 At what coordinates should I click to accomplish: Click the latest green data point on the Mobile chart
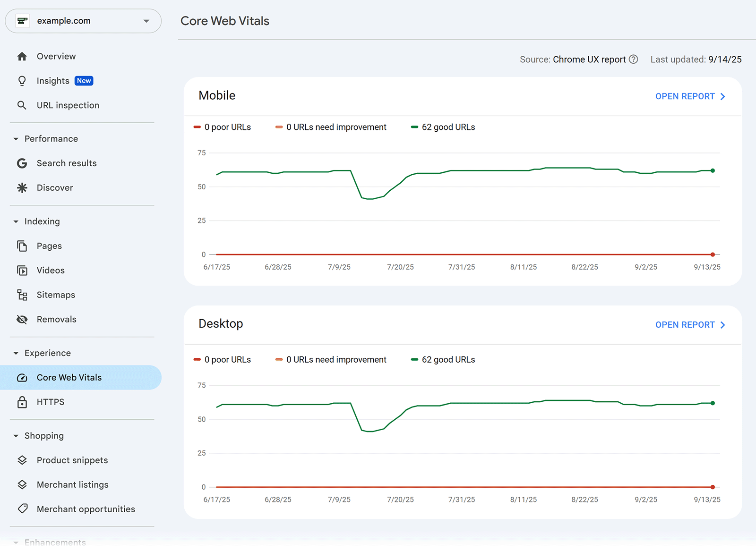coord(713,171)
